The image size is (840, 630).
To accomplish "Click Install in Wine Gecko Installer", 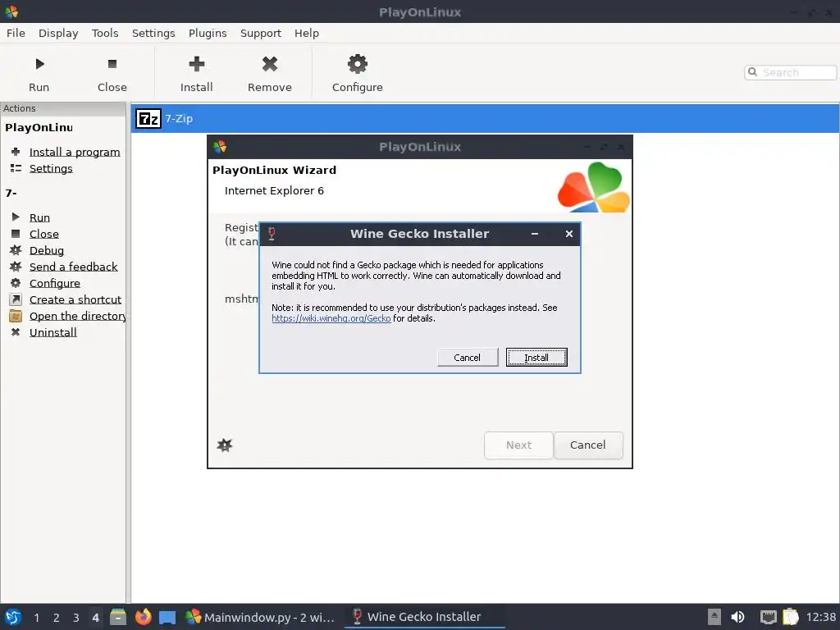I will click(536, 358).
